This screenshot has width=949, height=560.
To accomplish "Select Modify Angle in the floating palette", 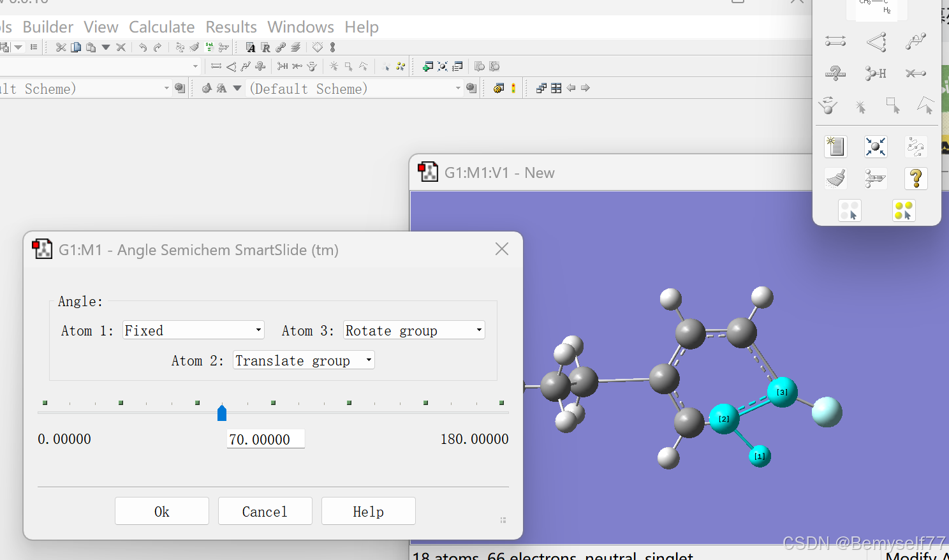I will (876, 42).
